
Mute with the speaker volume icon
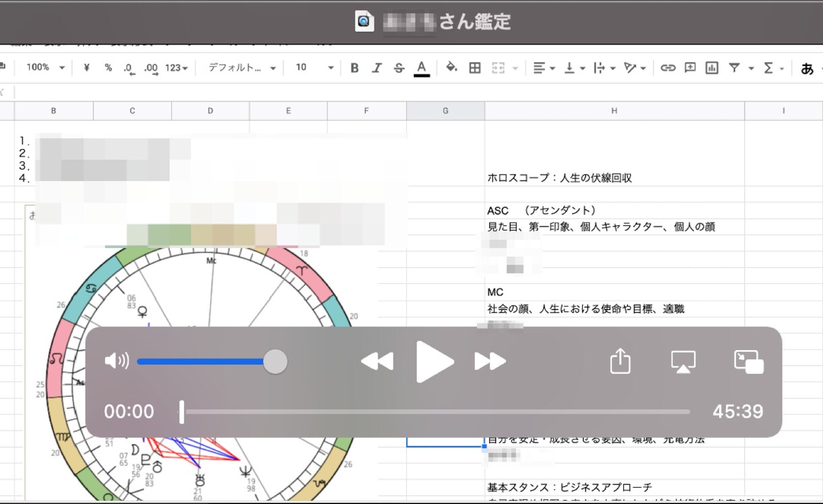click(x=117, y=361)
